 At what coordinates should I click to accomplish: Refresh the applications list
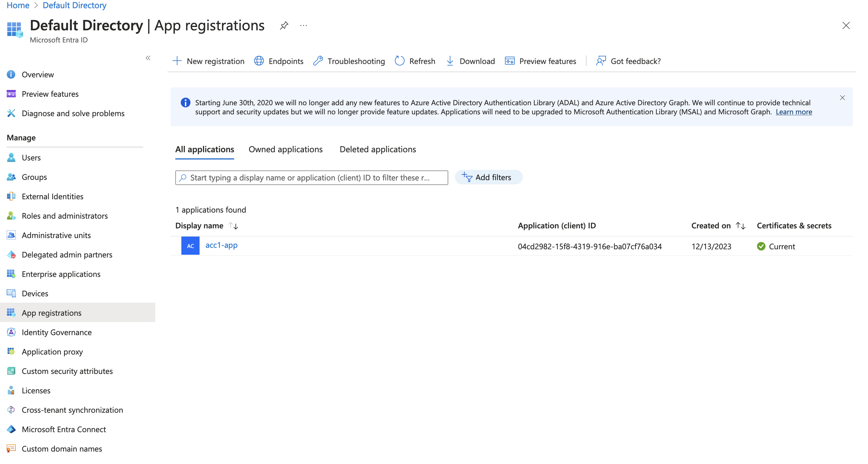pos(415,61)
